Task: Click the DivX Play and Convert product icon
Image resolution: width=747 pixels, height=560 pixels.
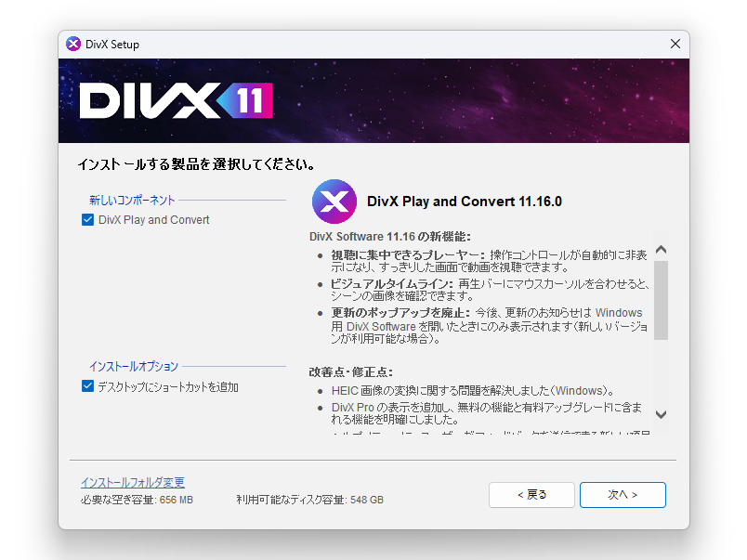Action: pos(334,202)
